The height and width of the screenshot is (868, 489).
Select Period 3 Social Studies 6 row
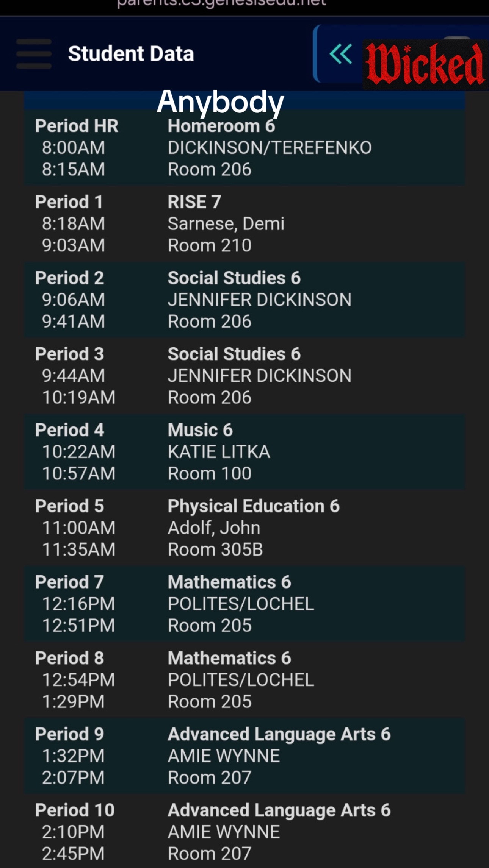tap(244, 375)
